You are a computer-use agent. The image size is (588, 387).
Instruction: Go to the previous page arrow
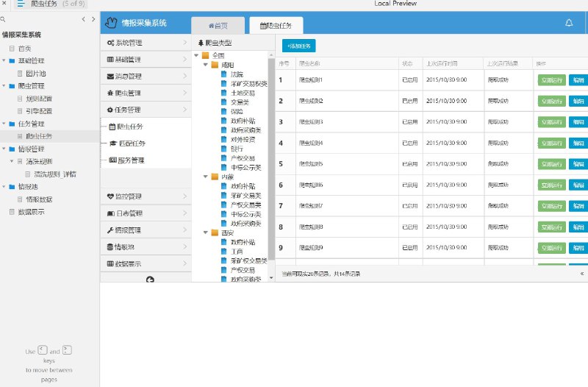[83, 19]
